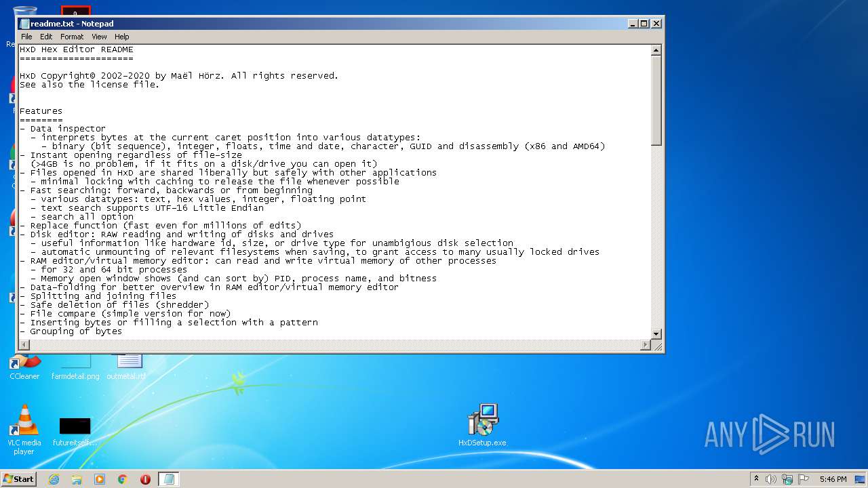Click the 5:46 PM clock
Viewport: 868px width, 488px height.
point(833,479)
